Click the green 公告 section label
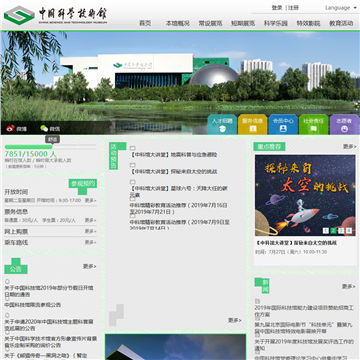This screenshot has height=360, width=360. [x=16, y=269]
